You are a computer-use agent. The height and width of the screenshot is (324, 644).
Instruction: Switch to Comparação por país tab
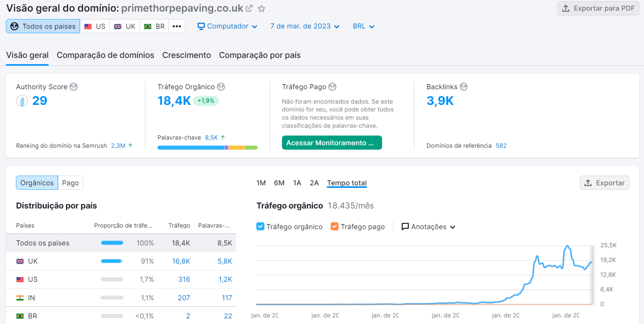(x=260, y=55)
